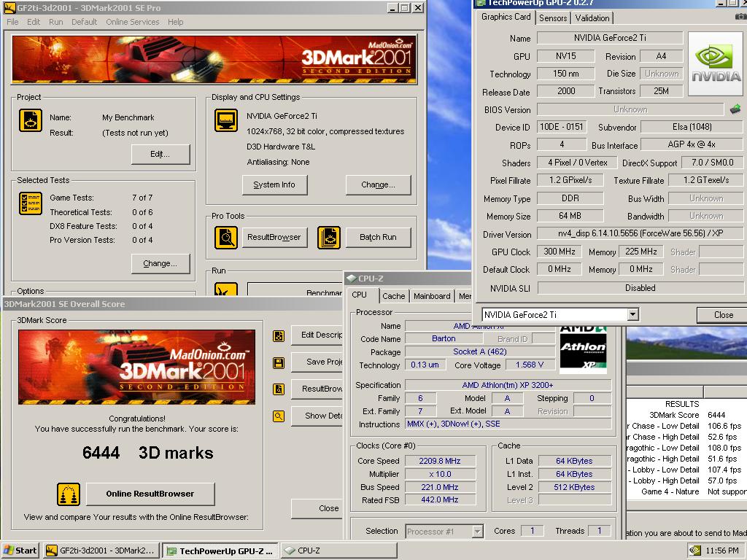Click the Start button on the taskbar

pos(20,551)
